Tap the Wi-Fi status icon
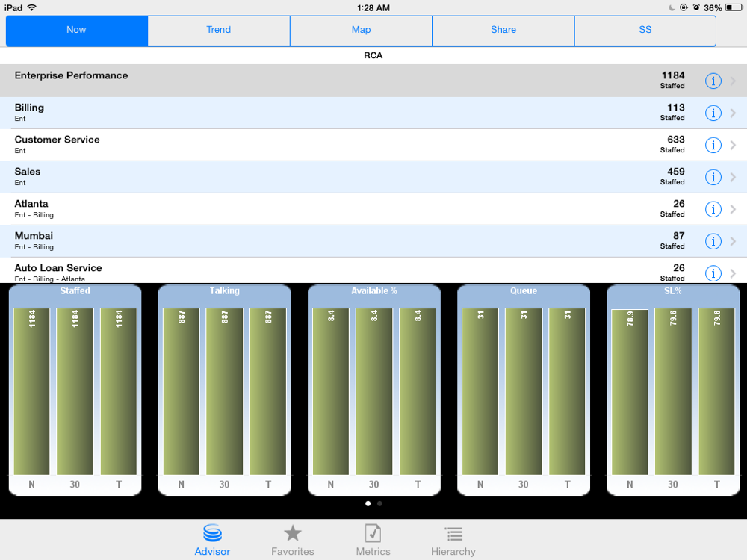747x560 pixels. [32, 7]
